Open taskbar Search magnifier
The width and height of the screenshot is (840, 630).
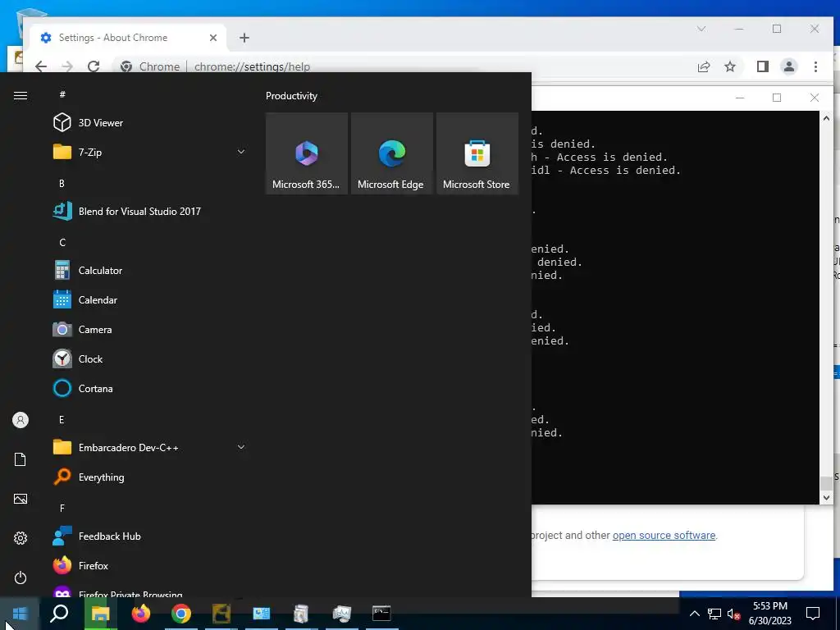click(59, 614)
